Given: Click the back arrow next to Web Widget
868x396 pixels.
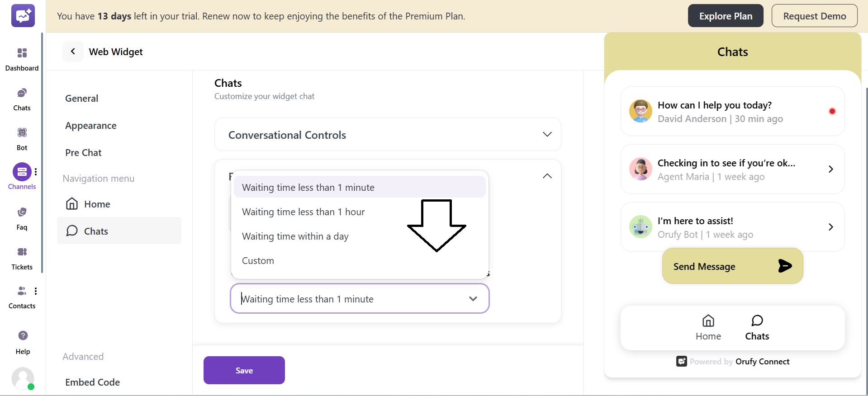Looking at the screenshot, I should [x=73, y=51].
